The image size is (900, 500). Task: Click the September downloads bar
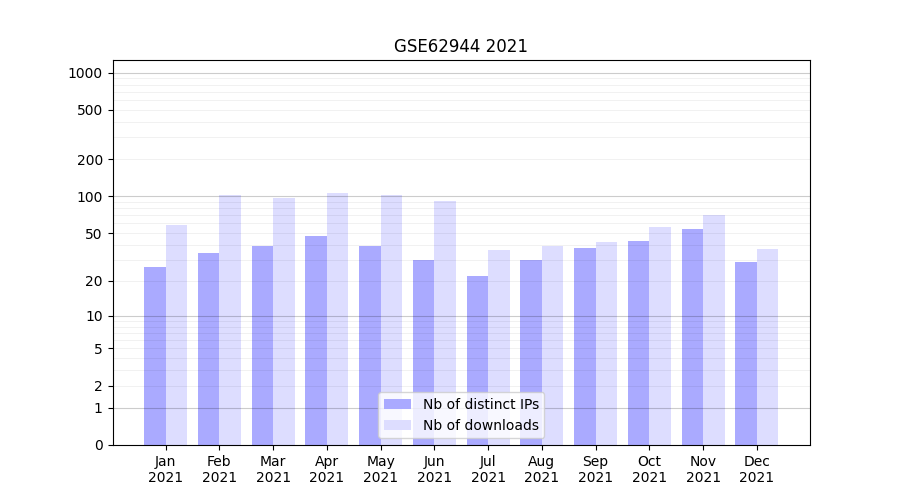[606, 343]
